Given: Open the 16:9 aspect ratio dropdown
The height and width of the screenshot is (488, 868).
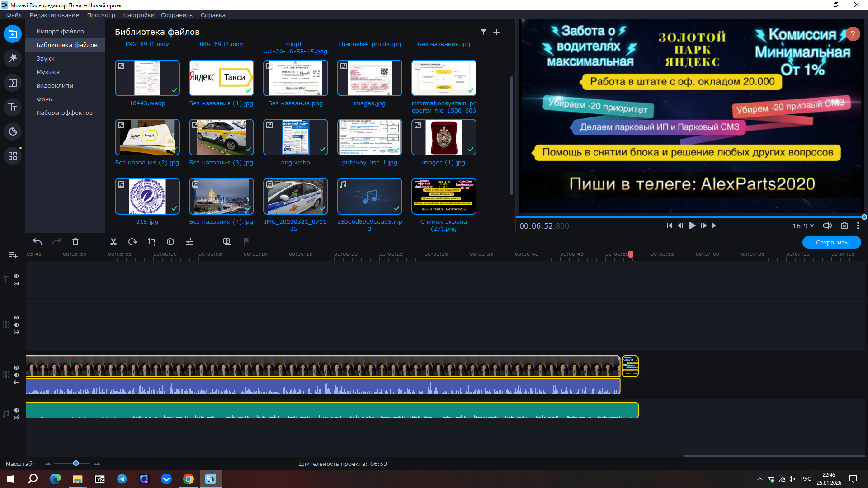Looking at the screenshot, I should pos(803,226).
